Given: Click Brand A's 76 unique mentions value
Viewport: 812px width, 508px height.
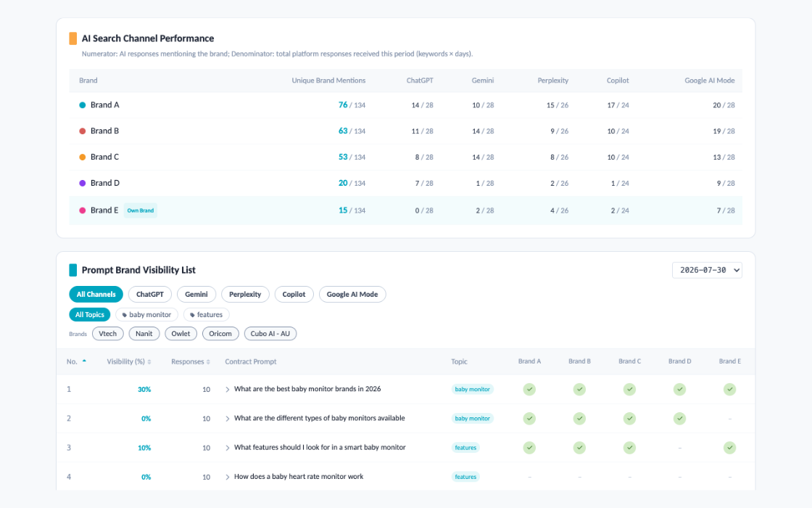Looking at the screenshot, I should pyautogui.click(x=343, y=105).
